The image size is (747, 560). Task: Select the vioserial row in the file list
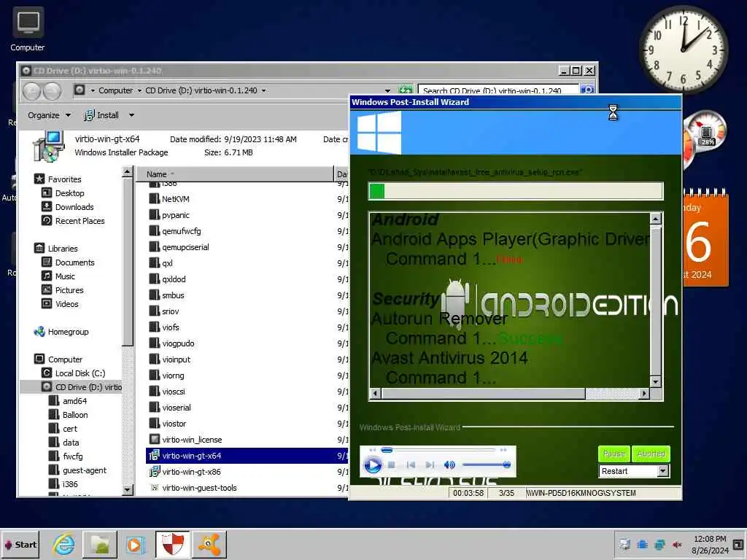pyautogui.click(x=247, y=408)
